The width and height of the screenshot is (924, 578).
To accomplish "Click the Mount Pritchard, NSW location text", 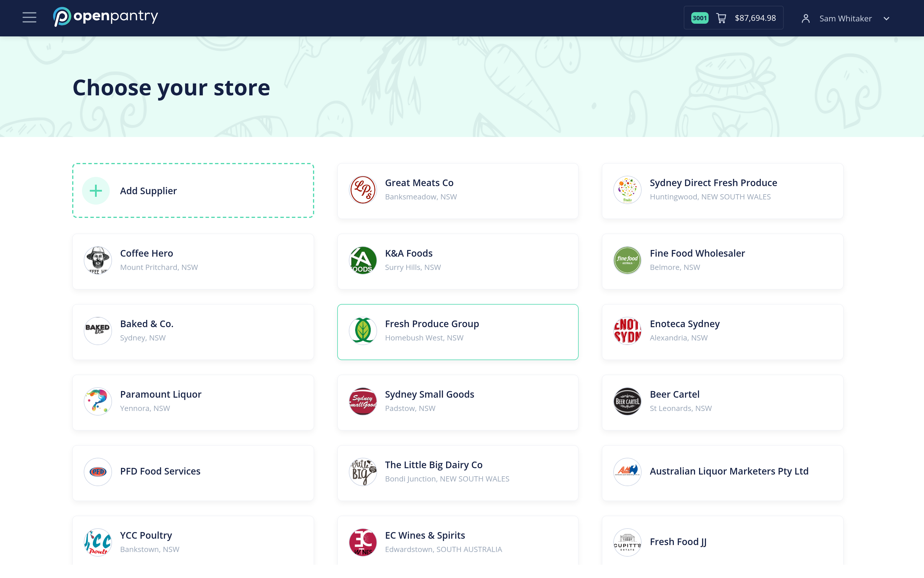I will click(x=159, y=267).
